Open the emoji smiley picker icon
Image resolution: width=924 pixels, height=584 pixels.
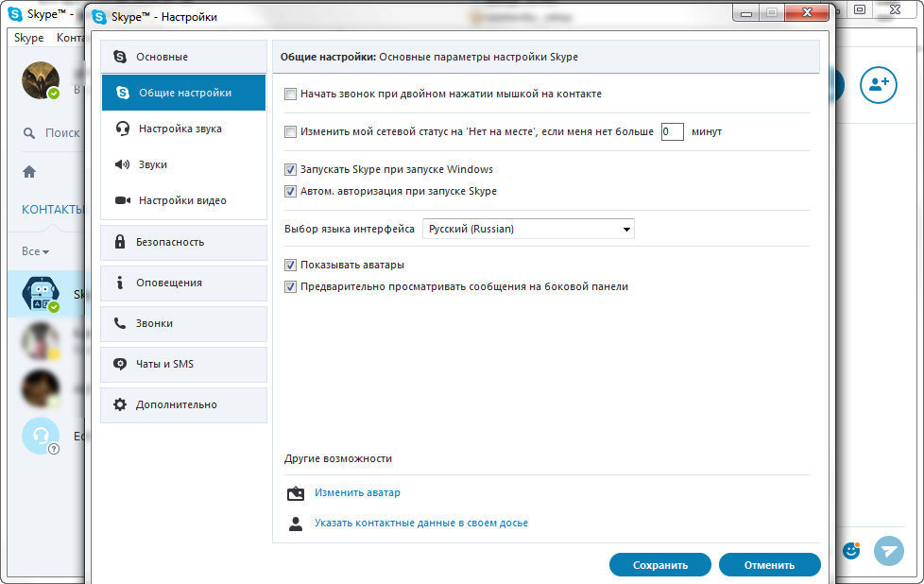851,550
